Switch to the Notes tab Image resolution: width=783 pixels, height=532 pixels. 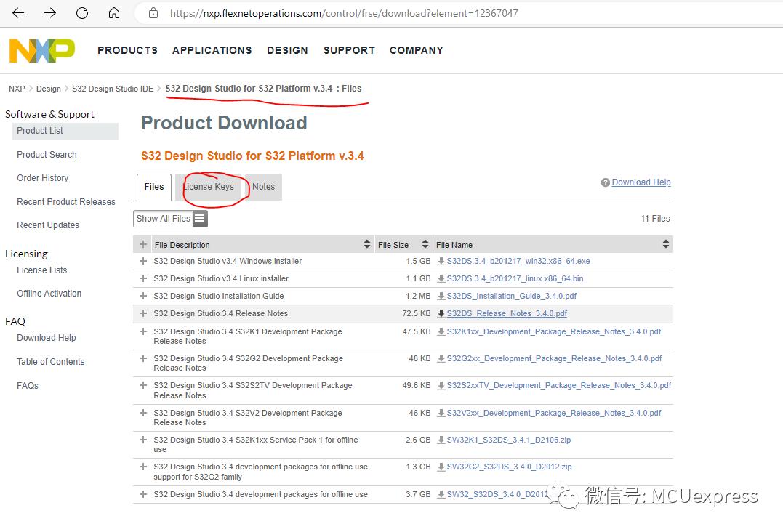264,188
